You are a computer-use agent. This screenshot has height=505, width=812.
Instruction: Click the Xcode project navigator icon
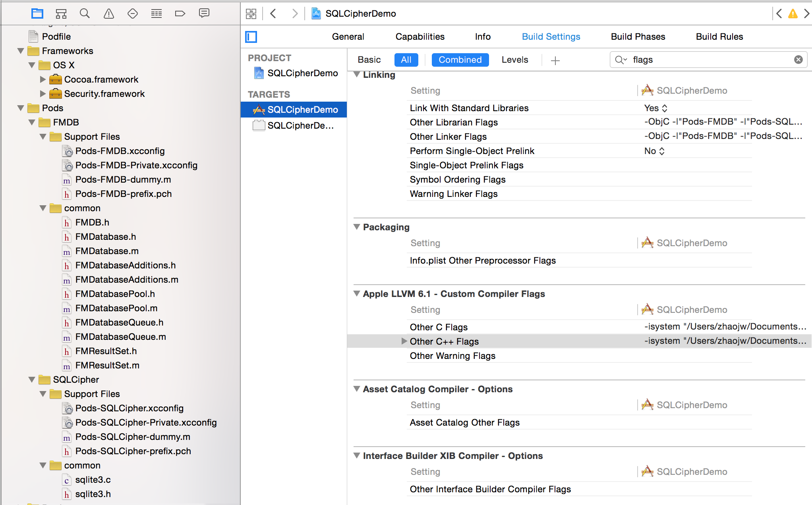coord(38,13)
